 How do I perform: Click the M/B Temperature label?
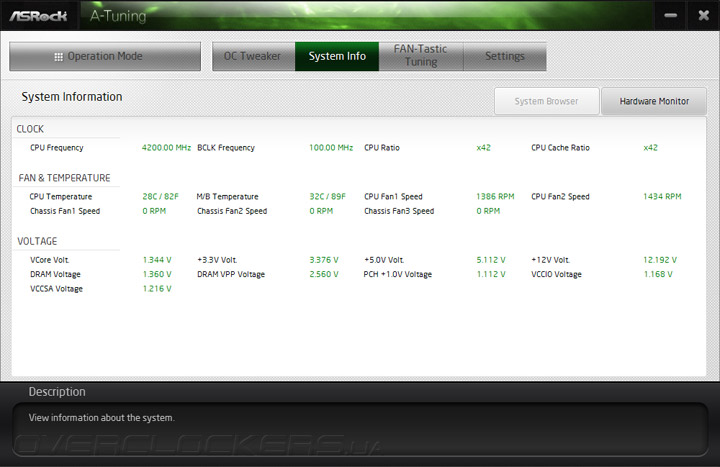click(227, 197)
